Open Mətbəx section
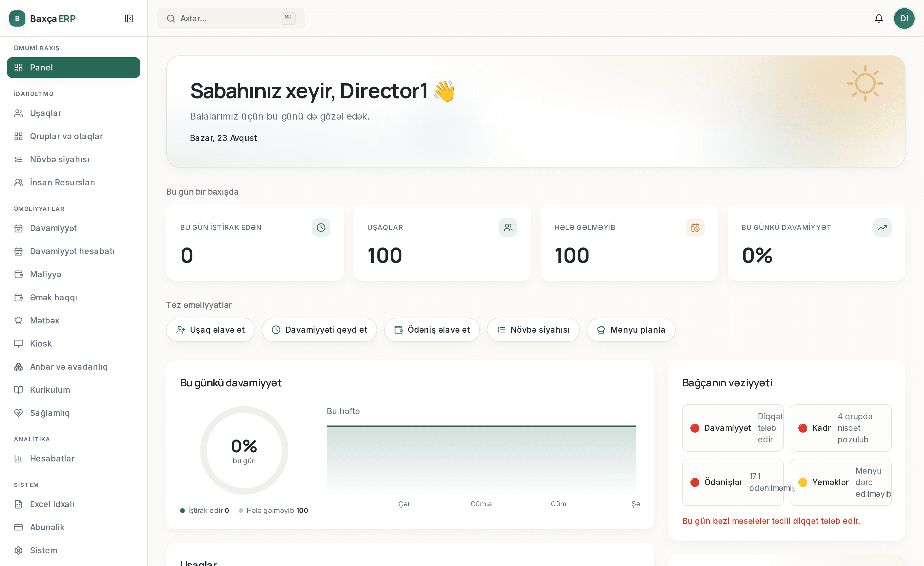 click(x=74, y=320)
